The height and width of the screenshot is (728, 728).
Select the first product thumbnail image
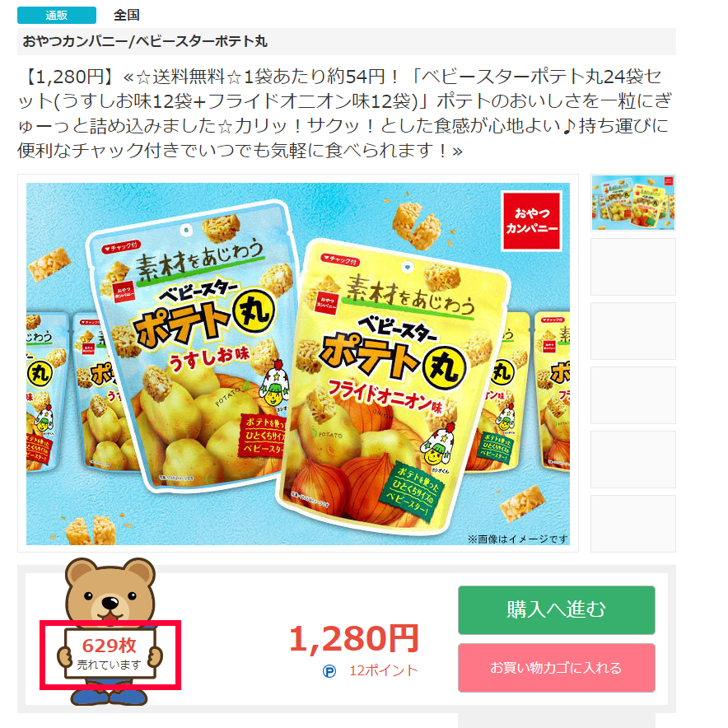pos(632,203)
